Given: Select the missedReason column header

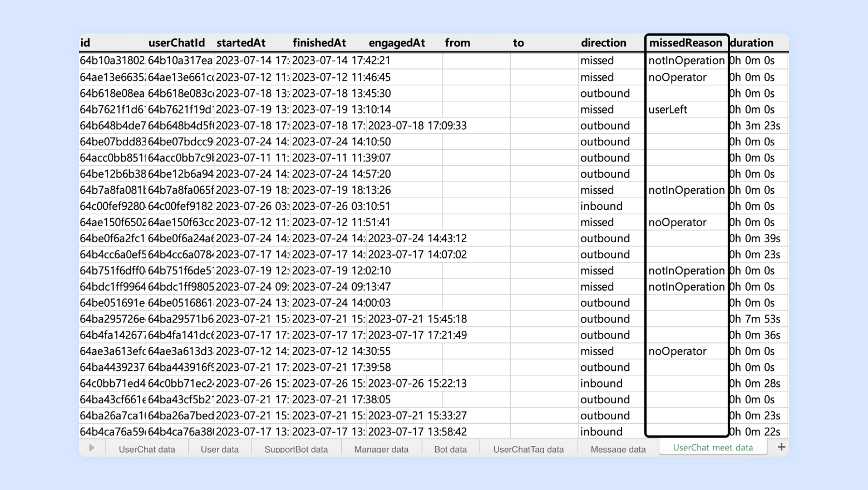Looking at the screenshot, I should tap(685, 43).
